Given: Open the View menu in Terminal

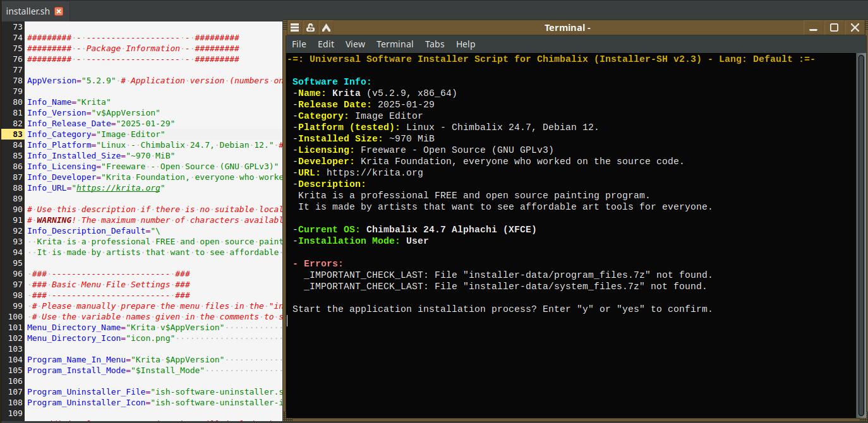Looking at the screenshot, I should (355, 44).
